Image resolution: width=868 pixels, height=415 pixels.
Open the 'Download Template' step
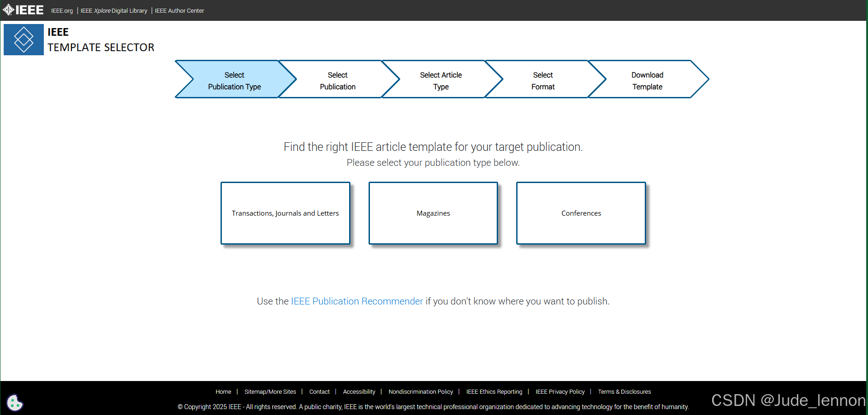[647, 80]
